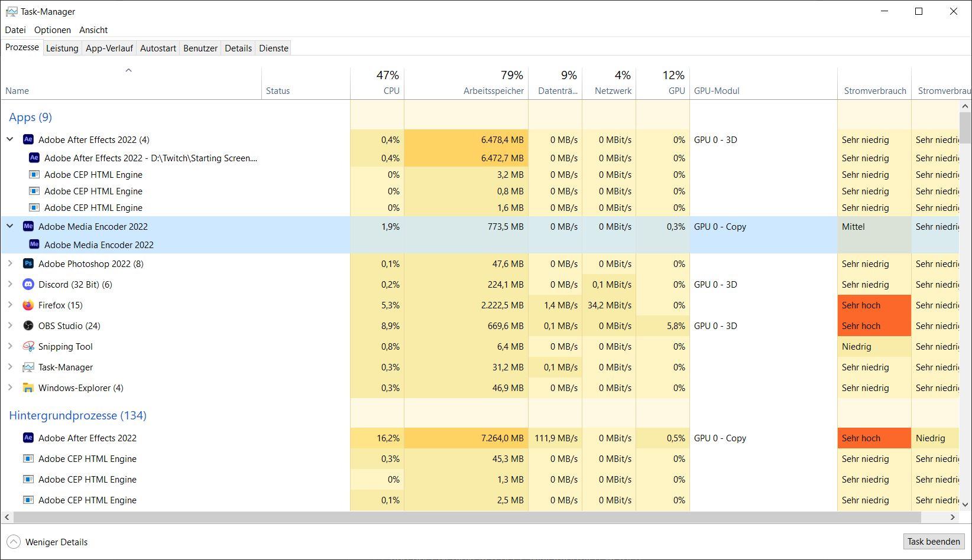This screenshot has height=560, width=972.
Task: Expand the OBS Studio (24) process group
Action: [x=9, y=325]
